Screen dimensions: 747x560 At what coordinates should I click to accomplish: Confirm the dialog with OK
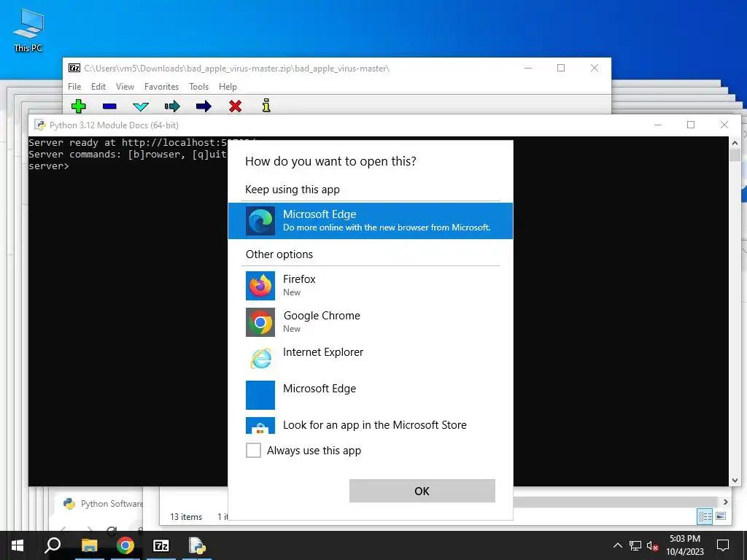[422, 491]
